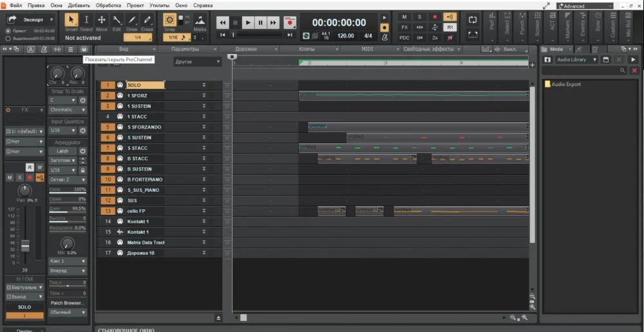The width and height of the screenshot is (644, 332).
Task: Toggle Arpeggiator power button next to Latch
Action: pos(82,151)
